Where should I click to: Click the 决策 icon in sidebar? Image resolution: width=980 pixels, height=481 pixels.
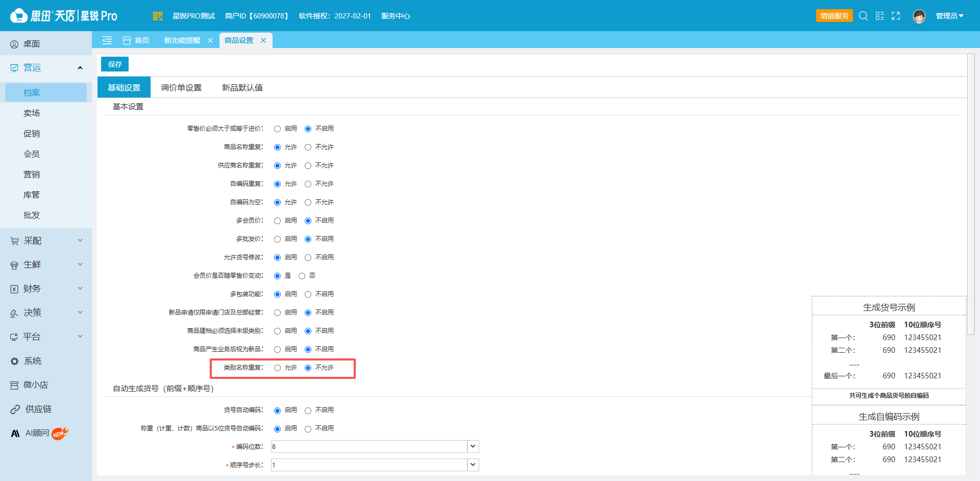(x=14, y=313)
